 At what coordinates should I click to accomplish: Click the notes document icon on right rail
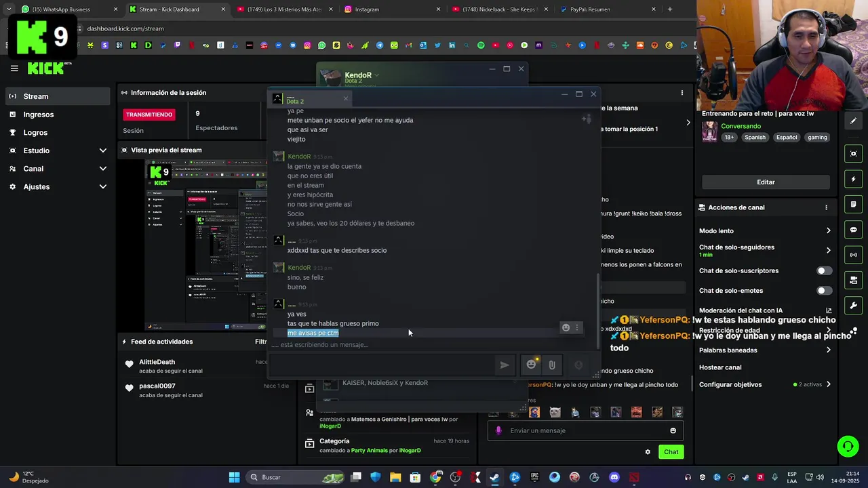(x=853, y=204)
